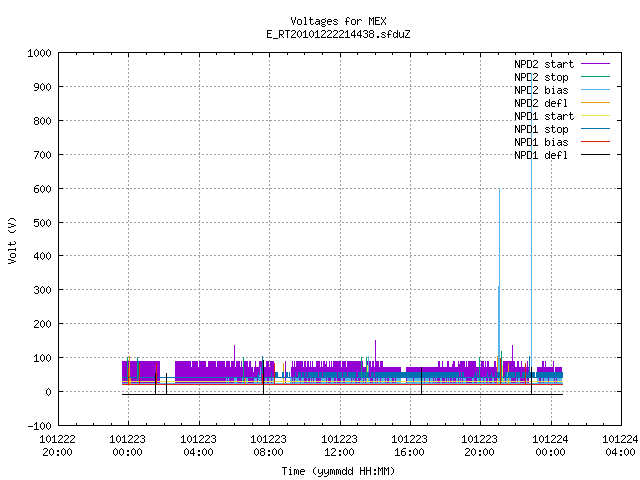This screenshot has width=640, height=480.
Task: Click the 600 y-axis tick label
Action: 42,189
